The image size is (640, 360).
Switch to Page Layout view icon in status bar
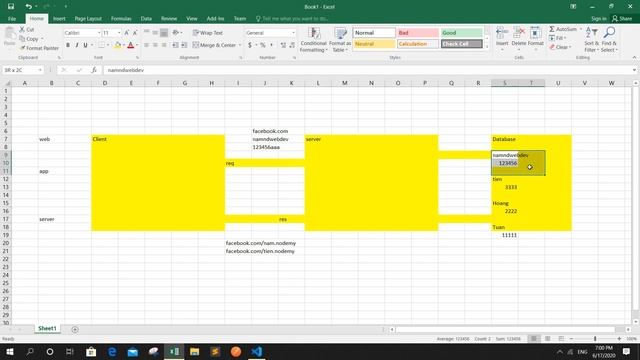click(547, 339)
